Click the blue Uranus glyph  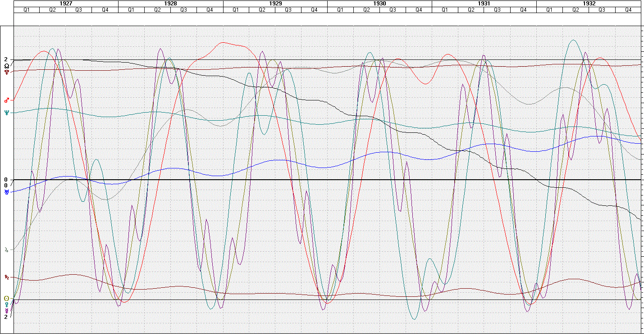6,192
